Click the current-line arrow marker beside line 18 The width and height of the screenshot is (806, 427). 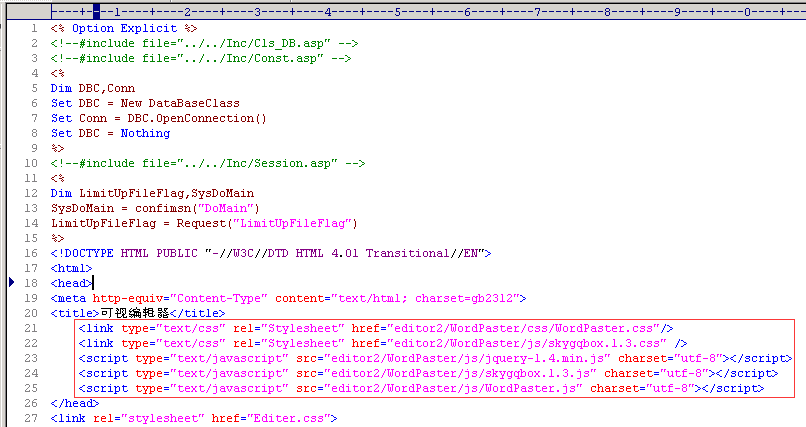point(11,282)
